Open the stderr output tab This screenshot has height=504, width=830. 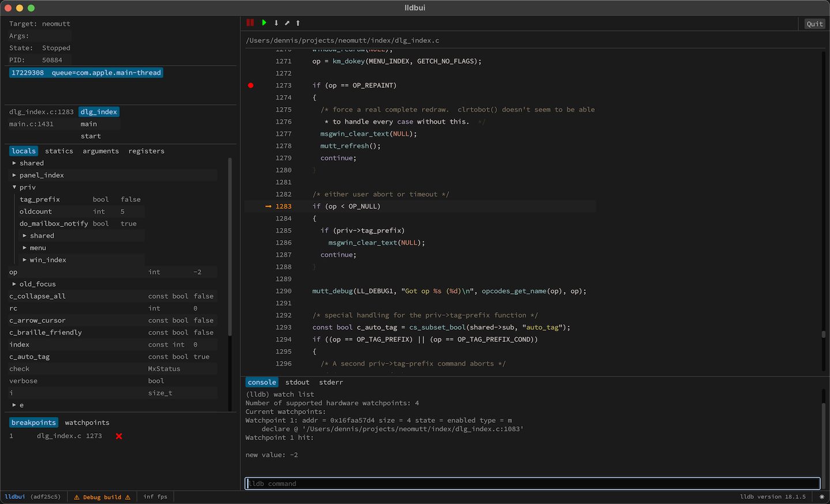[x=331, y=382]
